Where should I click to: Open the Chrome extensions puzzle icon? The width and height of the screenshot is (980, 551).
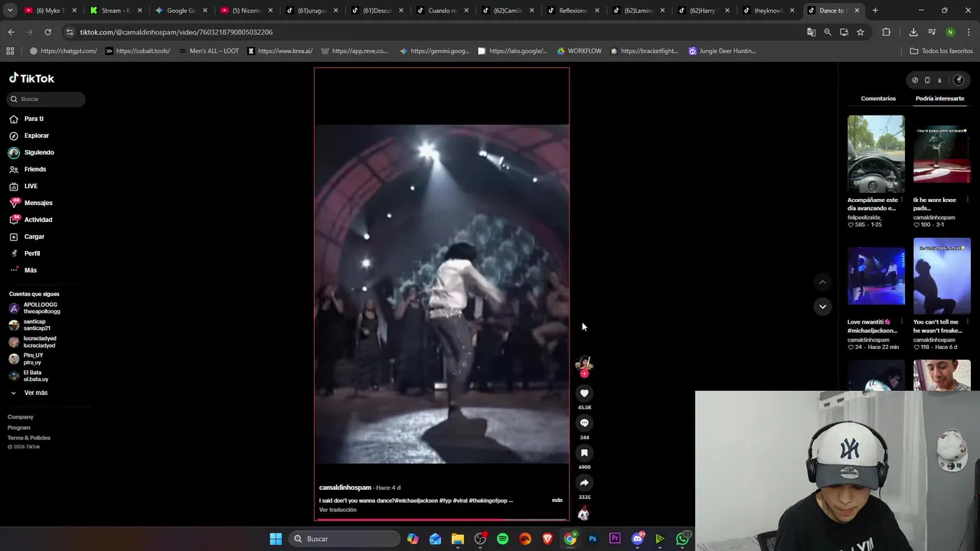[x=886, y=32]
